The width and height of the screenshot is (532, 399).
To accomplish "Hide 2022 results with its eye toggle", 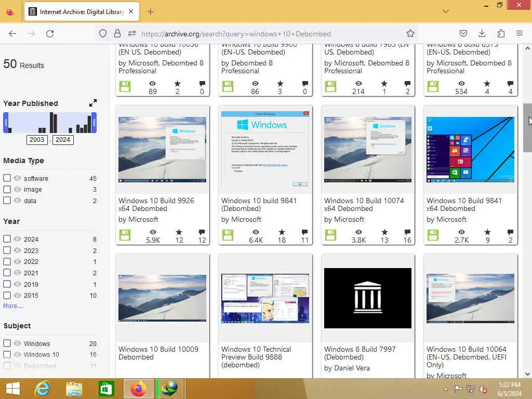I will 17,261.
